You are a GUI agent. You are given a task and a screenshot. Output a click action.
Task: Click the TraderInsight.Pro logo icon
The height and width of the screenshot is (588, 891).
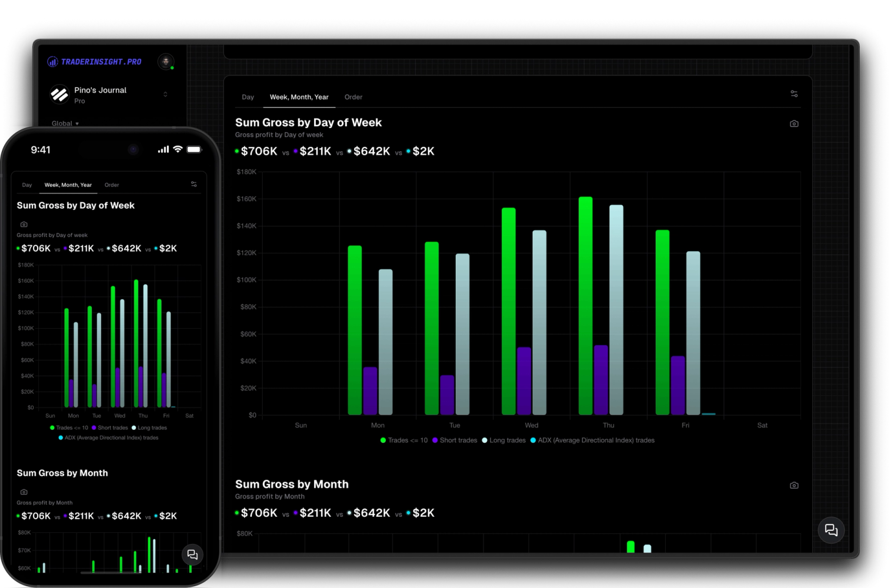pos(52,61)
